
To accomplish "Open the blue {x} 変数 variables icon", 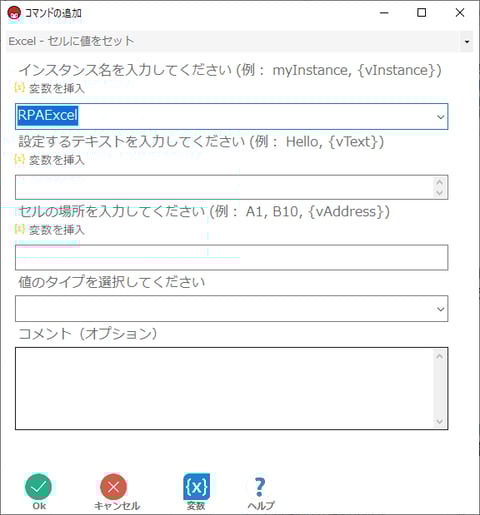I will [196, 487].
